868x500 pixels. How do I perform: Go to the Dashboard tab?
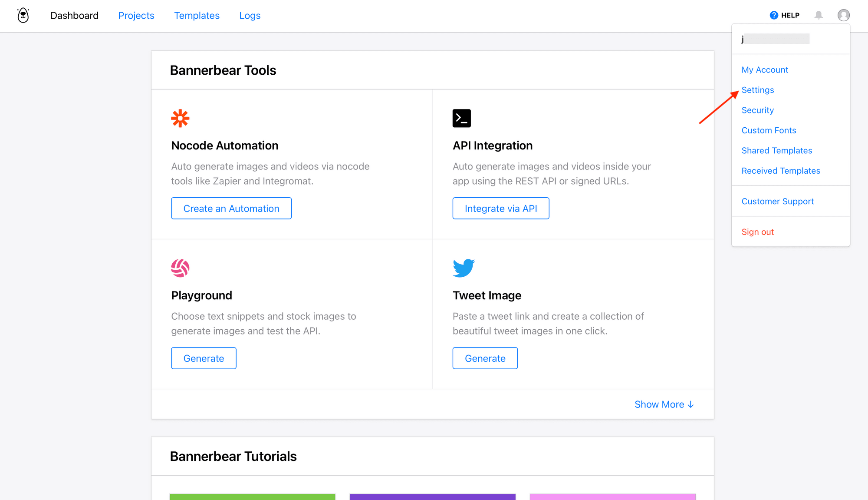(x=74, y=16)
